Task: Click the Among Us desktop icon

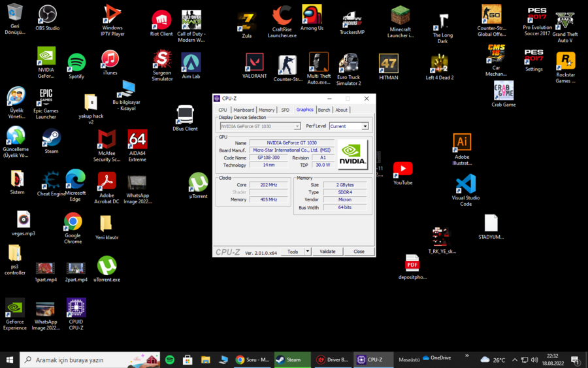Action: (312, 14)
